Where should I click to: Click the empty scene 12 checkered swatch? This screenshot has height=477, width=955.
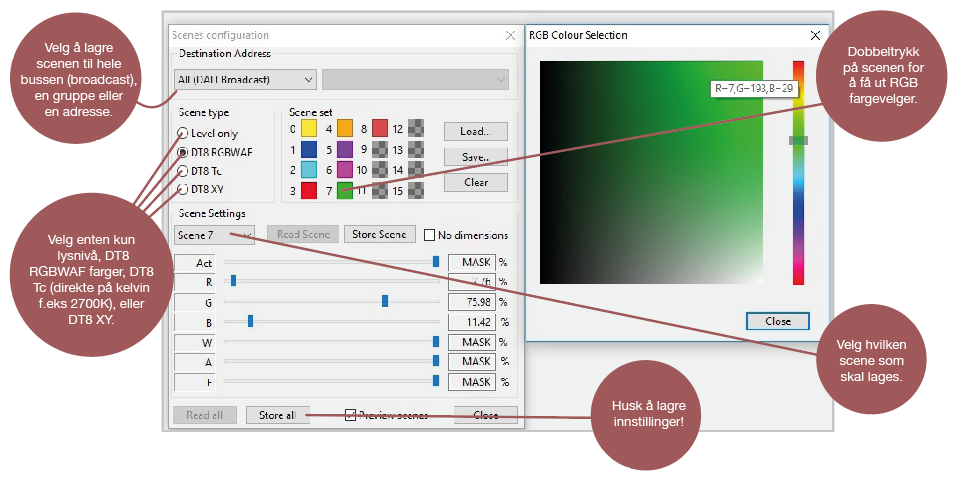pyautogui.click(x=416, y=129)
